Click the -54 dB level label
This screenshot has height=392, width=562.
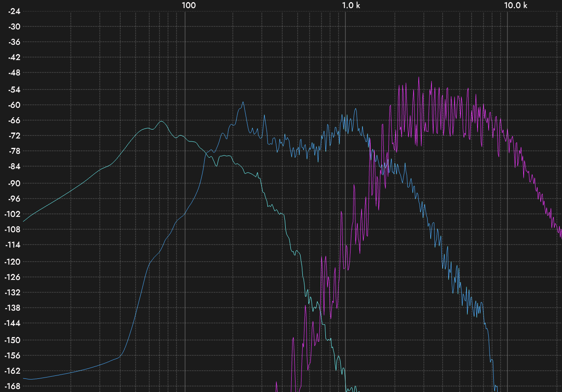coord(14,89)
